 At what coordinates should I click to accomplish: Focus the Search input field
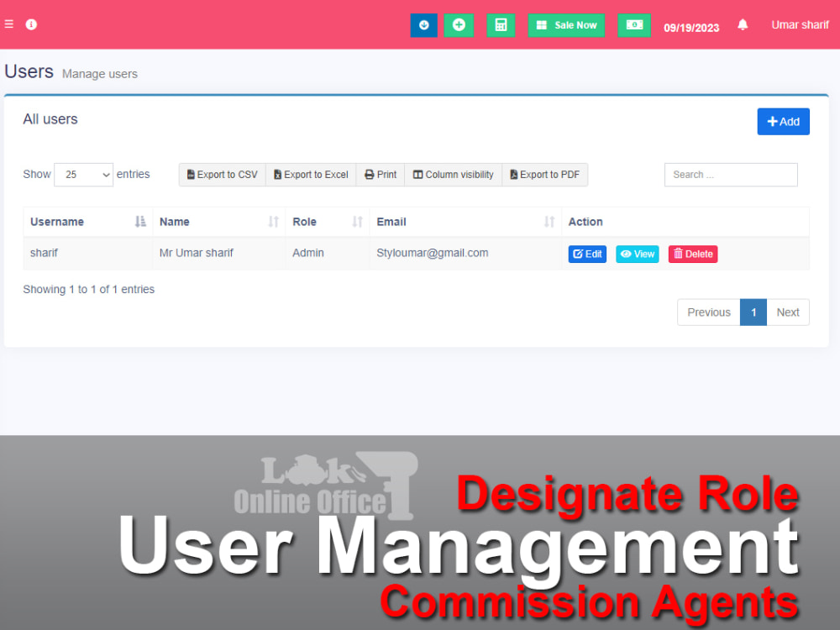coord(731,175)
